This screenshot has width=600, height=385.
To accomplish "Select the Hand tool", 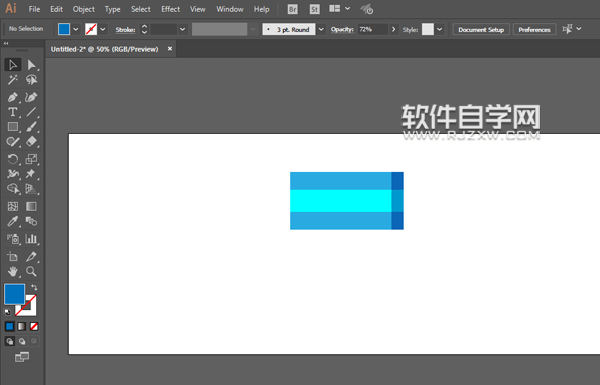I will [x=13, y=271].
